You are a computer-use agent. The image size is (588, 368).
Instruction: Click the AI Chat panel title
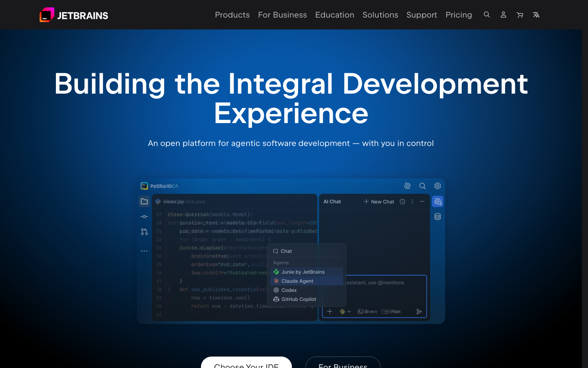pos(332,202)
